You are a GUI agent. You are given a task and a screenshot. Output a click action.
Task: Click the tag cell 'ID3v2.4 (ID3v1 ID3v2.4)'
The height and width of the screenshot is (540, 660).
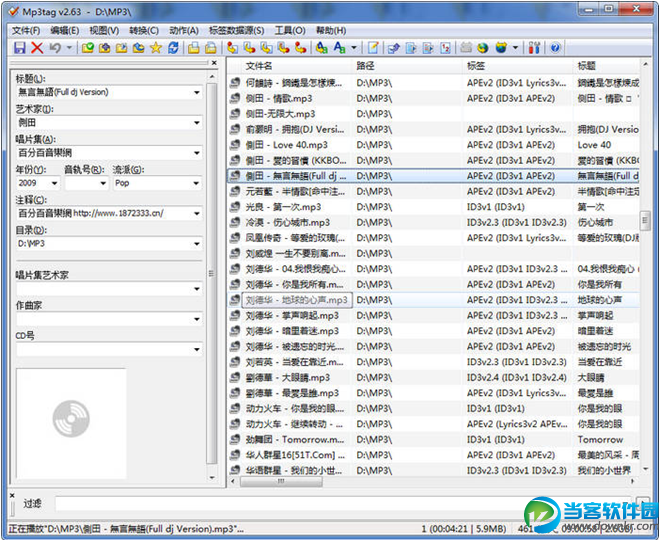[516, 378]
